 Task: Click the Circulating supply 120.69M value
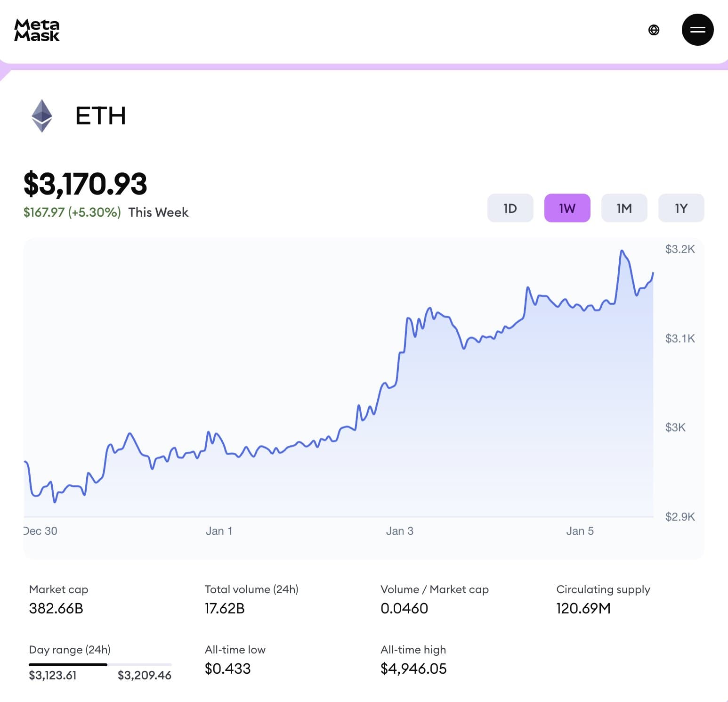coord(583,609)
